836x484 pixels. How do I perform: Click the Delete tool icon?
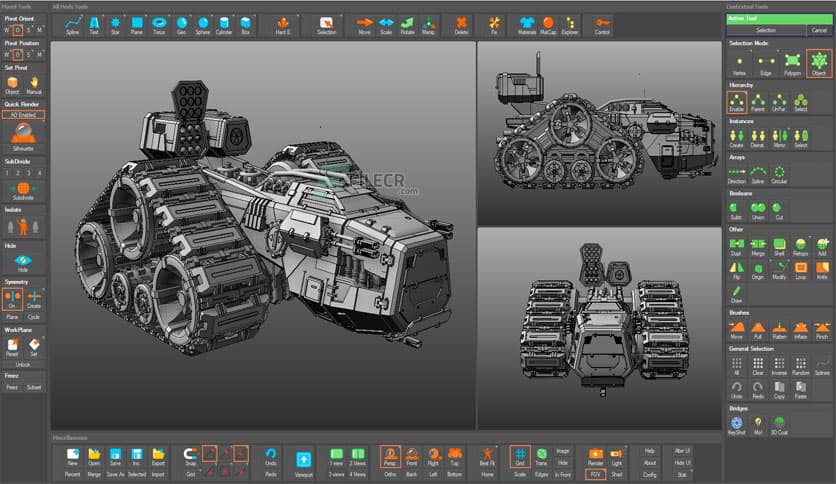pyautogui.click(x=460, y=23)
